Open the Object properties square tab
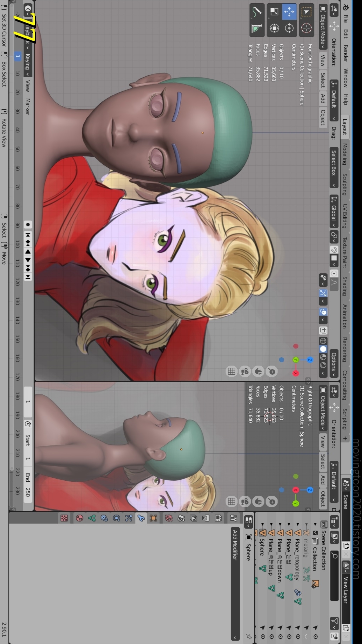The height and width of the screenshot is (644, 362). click(x=153, y=518)
